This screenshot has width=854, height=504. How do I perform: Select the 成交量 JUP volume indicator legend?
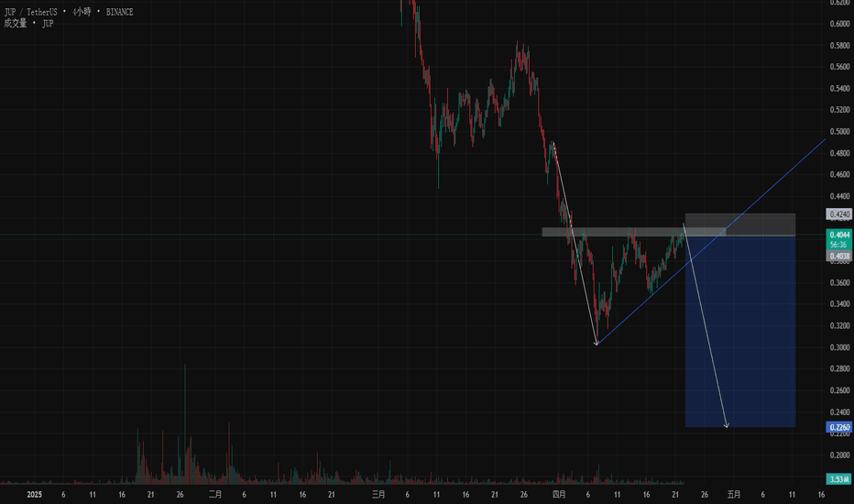coord(29,24)
